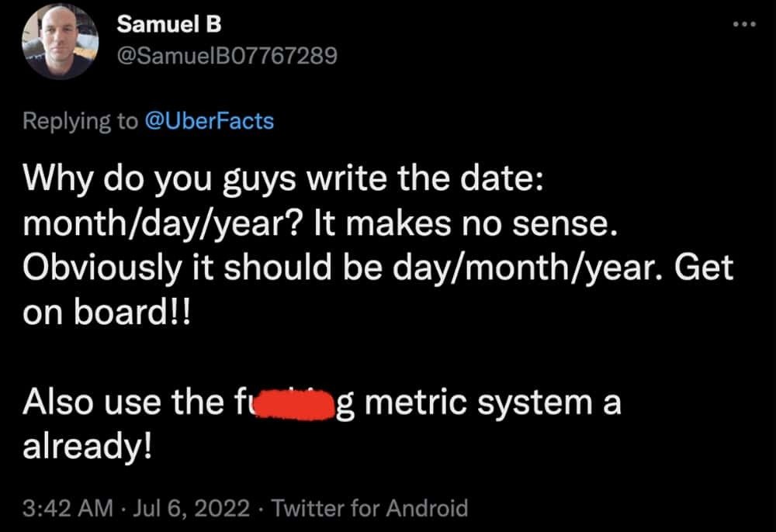Click the word 'month/day/year?' in the tweet
Image resolution: width=776 pixels, height=532 pixels.
[x=161, y=224]
